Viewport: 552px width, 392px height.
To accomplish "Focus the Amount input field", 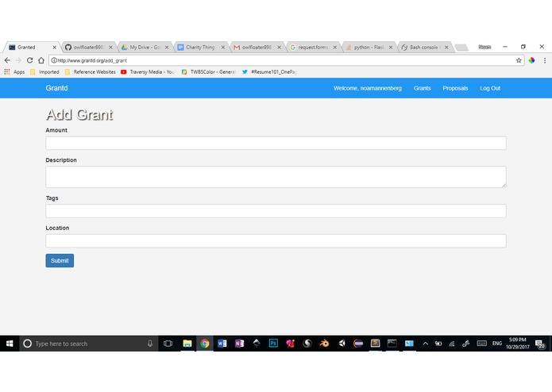I will click(276, 143).
